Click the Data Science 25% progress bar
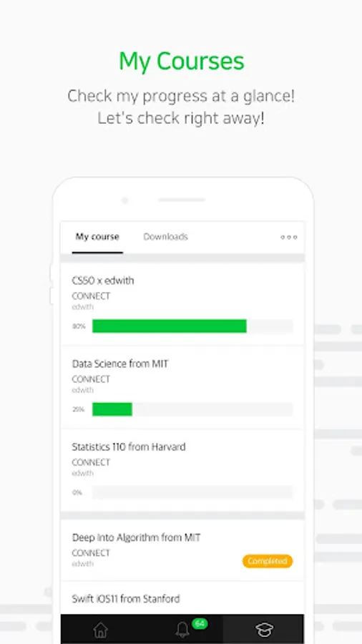362x644 pixels. pos(192,409)
